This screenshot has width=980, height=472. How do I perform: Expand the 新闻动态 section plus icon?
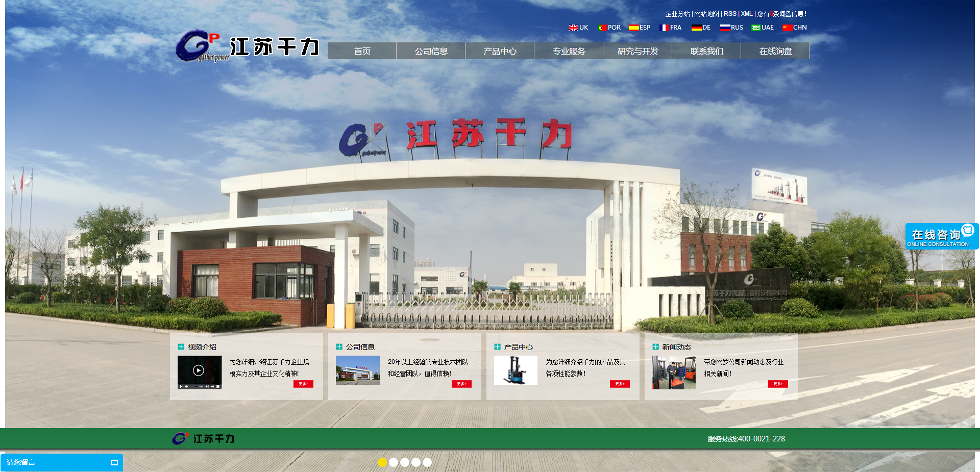pos(655,347)
